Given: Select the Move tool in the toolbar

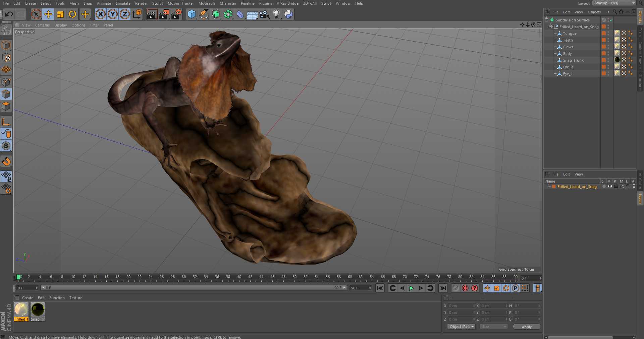Looking at the screenshot, I should pyautogui.click(x=48, y=14).
